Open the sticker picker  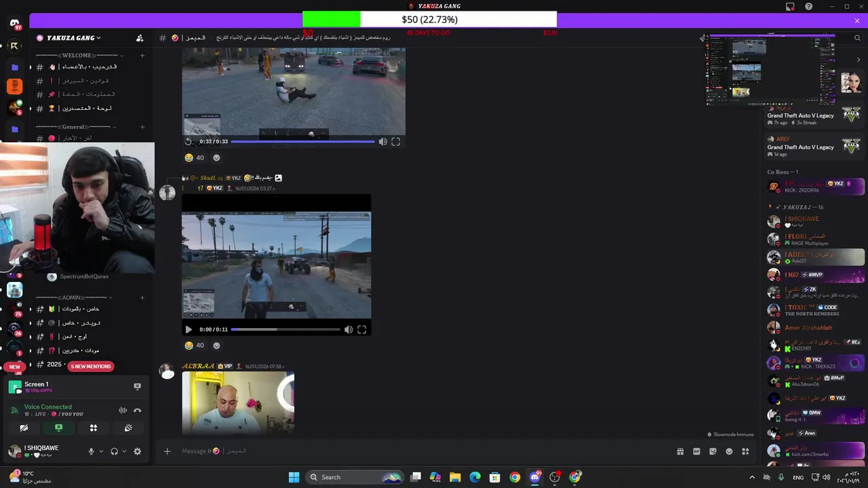(x=713, y=451)
